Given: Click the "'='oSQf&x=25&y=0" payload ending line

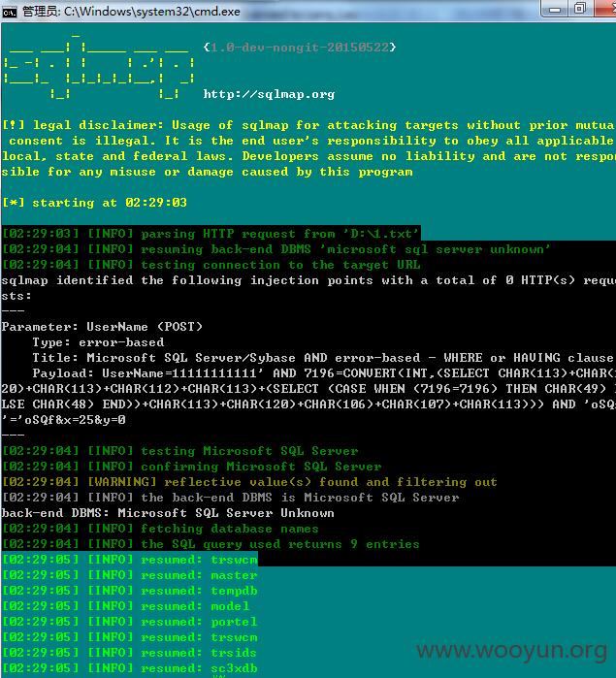Looking at the screenshot, I should 64,419.
